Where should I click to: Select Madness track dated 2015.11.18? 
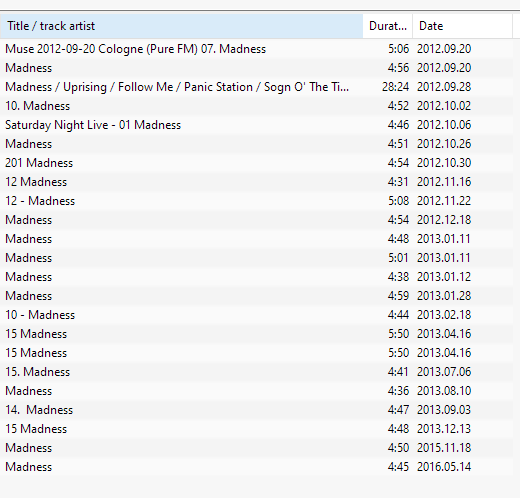click(x=256, y=448)
